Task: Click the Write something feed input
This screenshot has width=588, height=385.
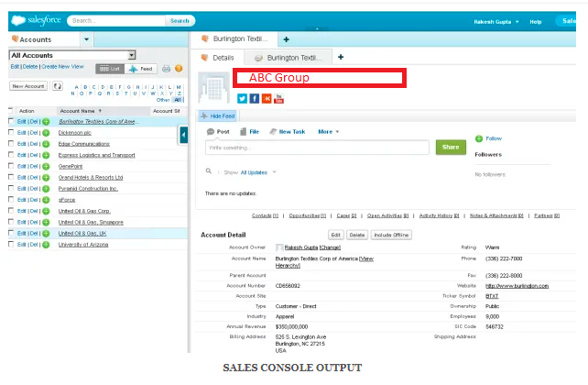Action: coord(317,148)
